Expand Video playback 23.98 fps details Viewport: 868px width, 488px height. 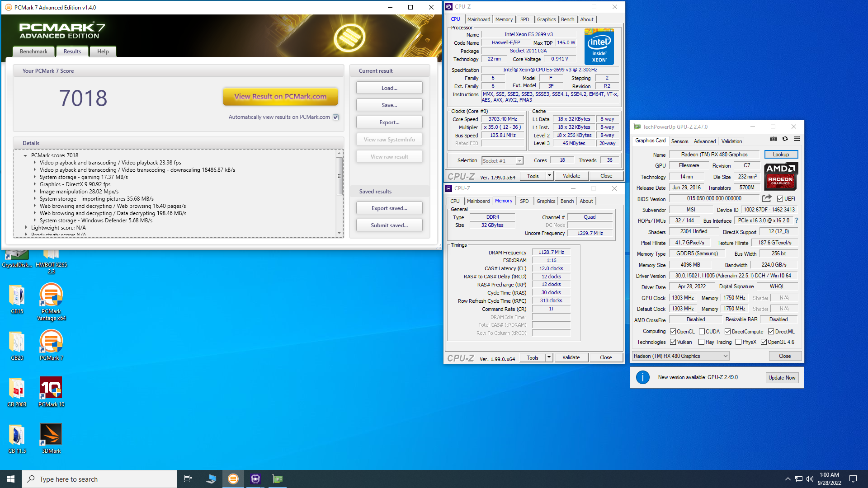click(35, 163)
